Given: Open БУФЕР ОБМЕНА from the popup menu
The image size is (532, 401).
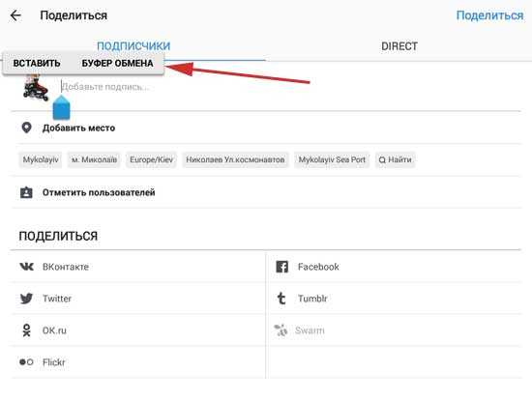Looking at the screenshot, I should click(x=117, y=64).
